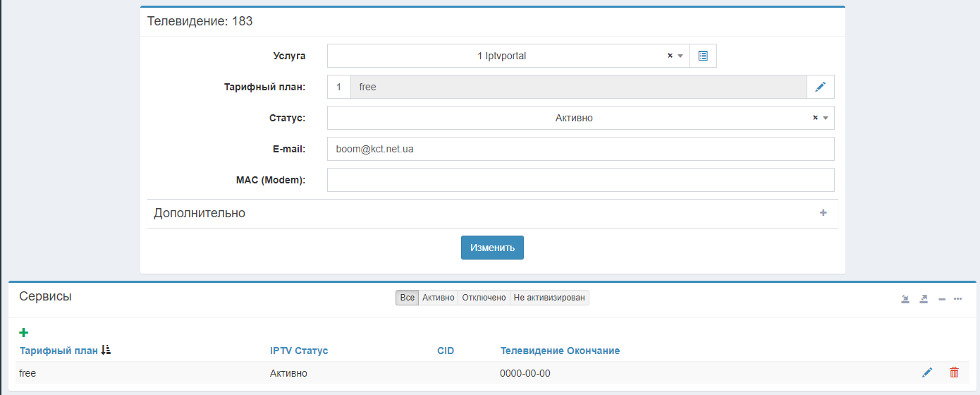Expand the Дополнительно section
Screen dimensions: 980x395
click(x=823, y=213)
